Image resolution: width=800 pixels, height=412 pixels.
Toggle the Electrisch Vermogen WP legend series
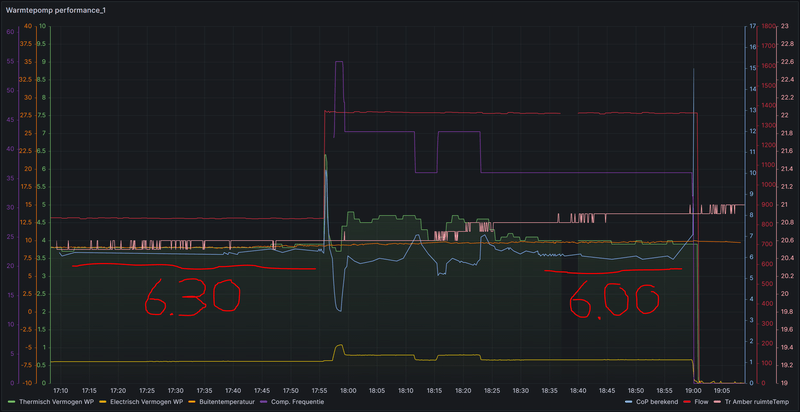click(x=146, y=402)
